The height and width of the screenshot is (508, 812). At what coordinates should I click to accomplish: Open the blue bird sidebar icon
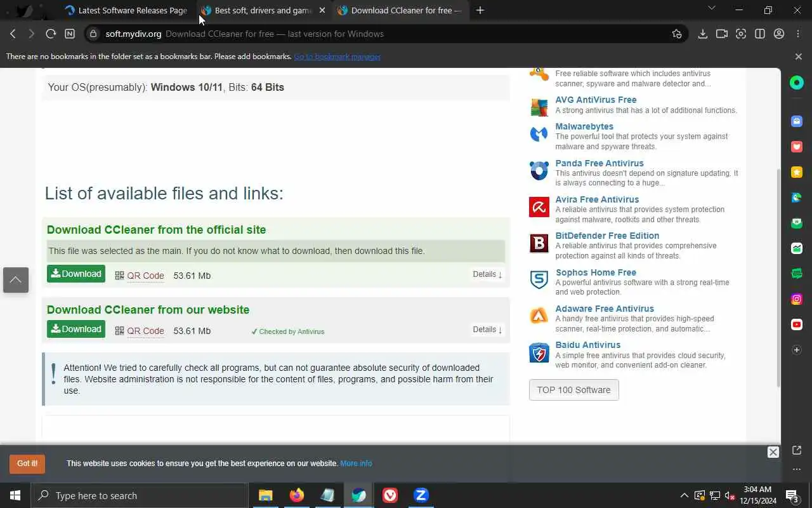click(x=797, y=197)
